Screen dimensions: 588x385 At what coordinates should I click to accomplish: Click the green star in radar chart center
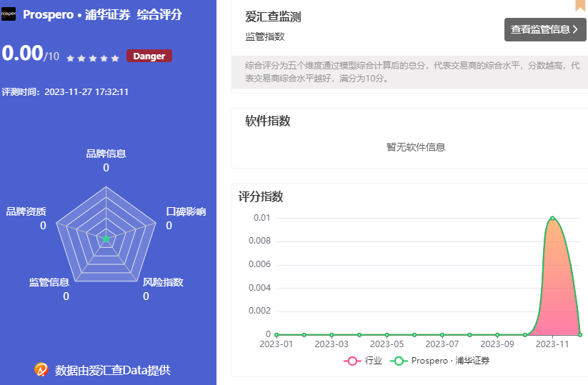click(106, 239)
